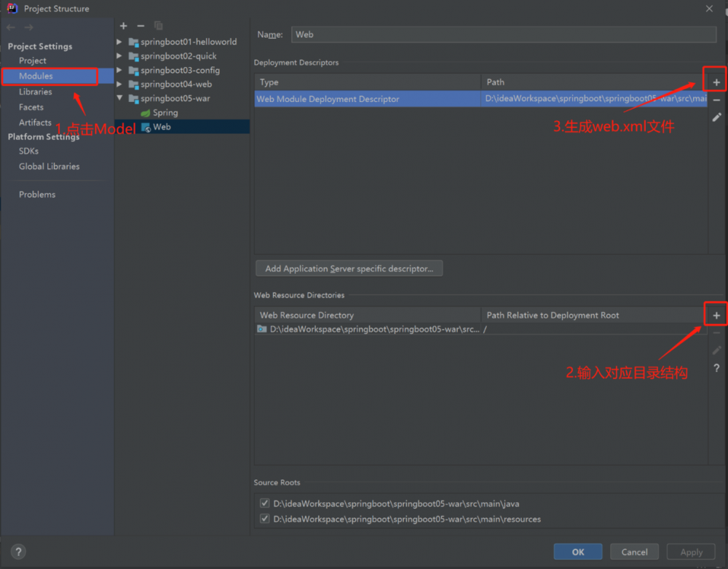Click the Path column header
Image resolution: width=728 pixels, height=569 pixels.
click(594, 82)
